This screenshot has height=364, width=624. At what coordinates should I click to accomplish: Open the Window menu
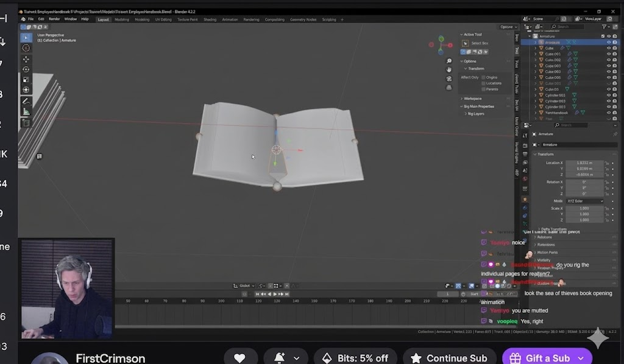(x=71, y=19)
